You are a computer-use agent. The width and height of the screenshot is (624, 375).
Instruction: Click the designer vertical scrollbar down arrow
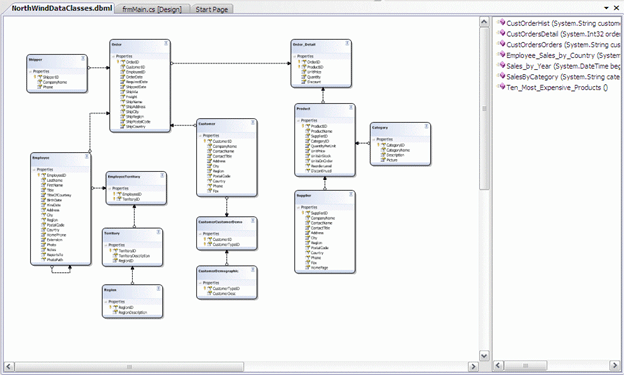[484, 355]
